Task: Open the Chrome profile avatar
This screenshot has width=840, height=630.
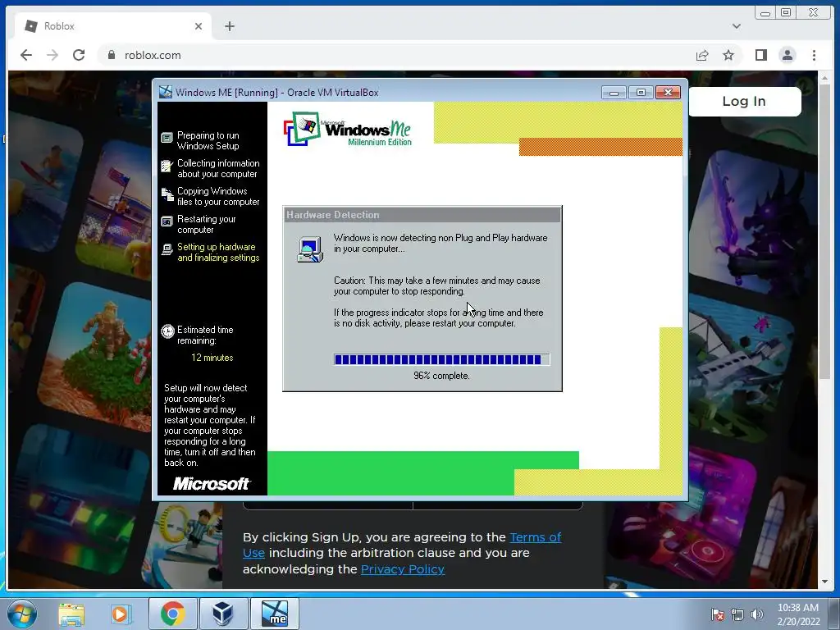Action: tap(787, 55)
